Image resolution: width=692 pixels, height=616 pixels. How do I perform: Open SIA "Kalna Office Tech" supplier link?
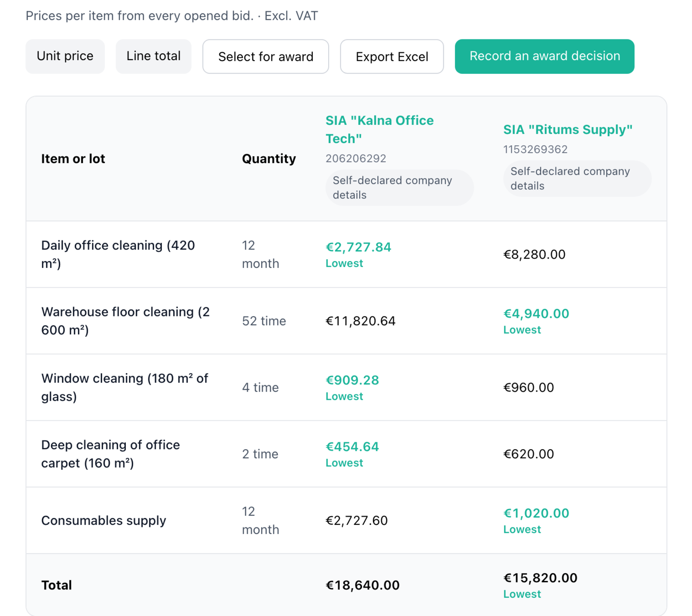tap(379, 129)
